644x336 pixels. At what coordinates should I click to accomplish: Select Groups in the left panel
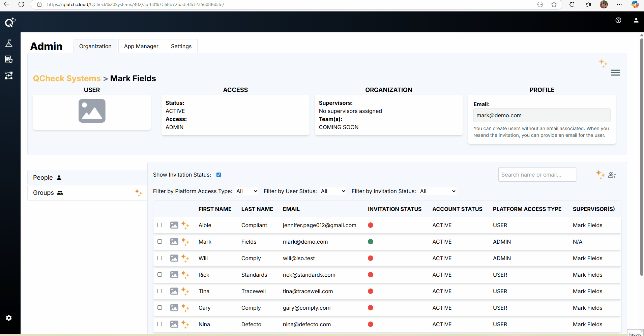pos(43,193)
